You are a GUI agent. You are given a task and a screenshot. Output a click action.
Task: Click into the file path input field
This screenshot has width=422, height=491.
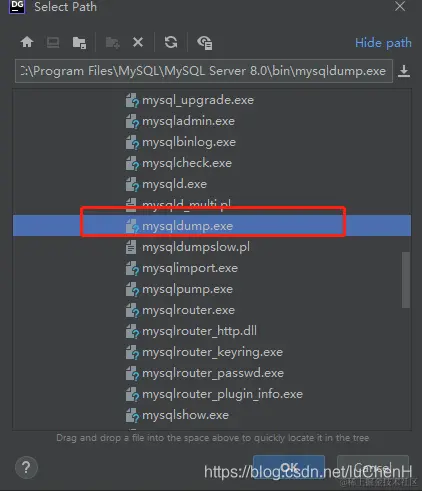tap(204, 71)
